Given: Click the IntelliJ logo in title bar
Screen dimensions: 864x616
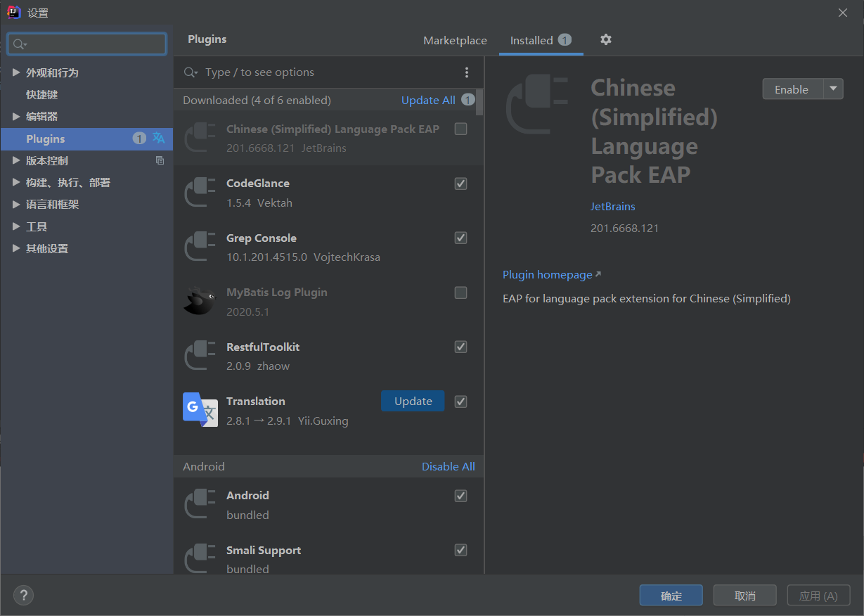Looking at the screenshot, I should (x=13, y=12).
